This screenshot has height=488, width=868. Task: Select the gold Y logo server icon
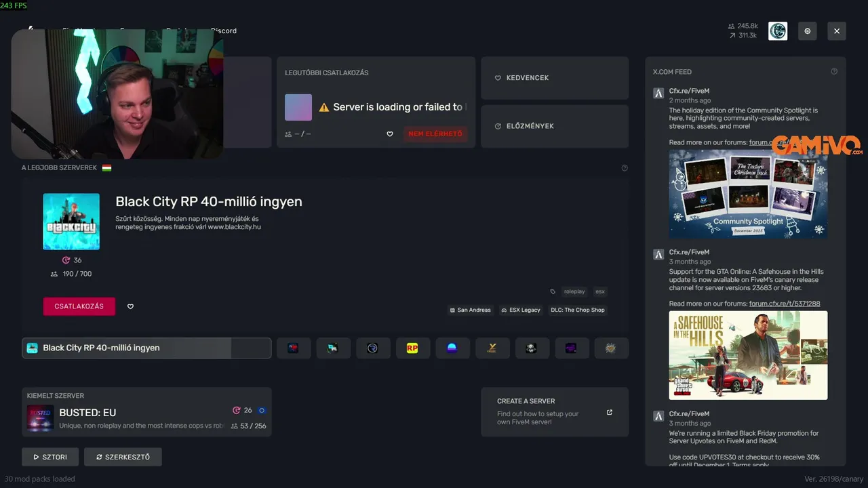point(492,348)
